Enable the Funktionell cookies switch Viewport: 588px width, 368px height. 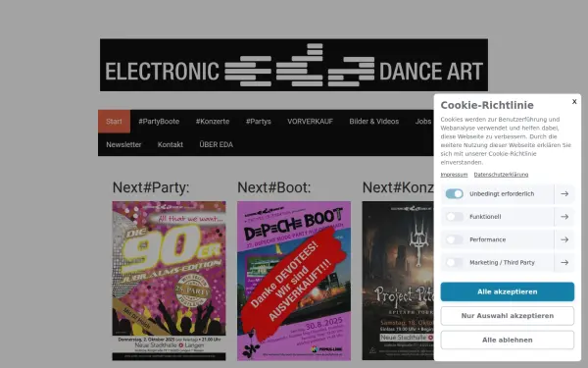click(x=454, y=217)
